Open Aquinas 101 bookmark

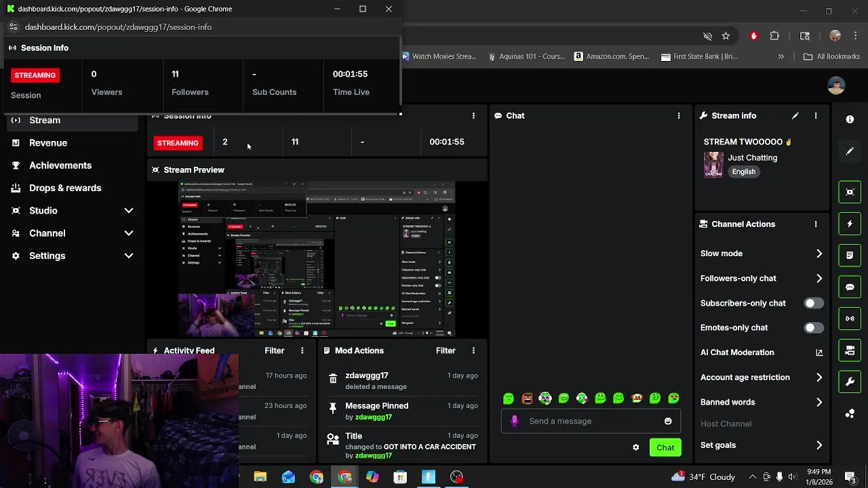click(527, 57)
